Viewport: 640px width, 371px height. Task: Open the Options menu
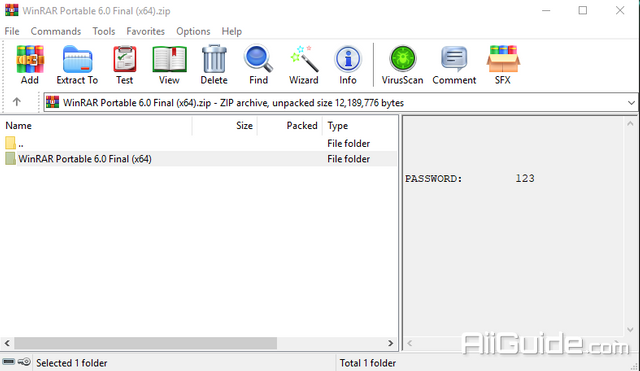(x=193, y=31)
